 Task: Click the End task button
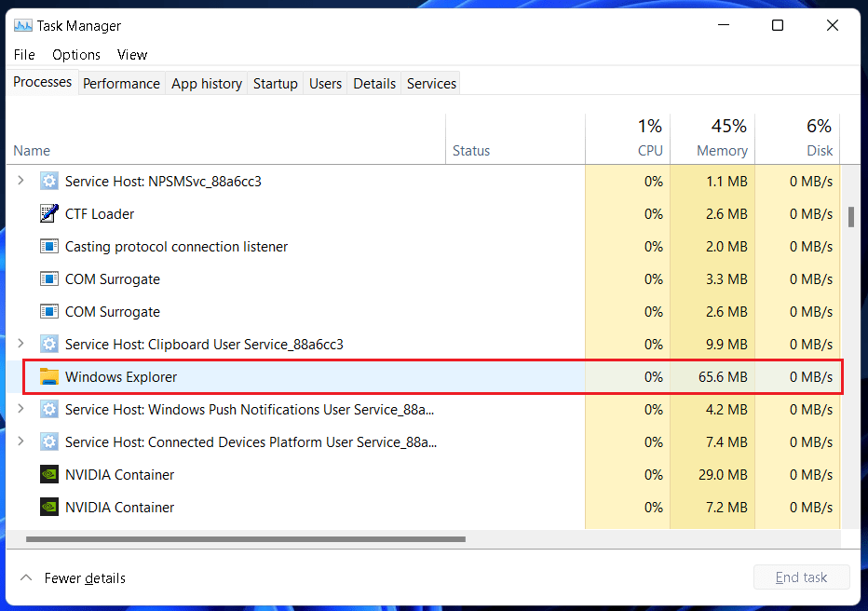pyautogui.click(x=802, y=577)
